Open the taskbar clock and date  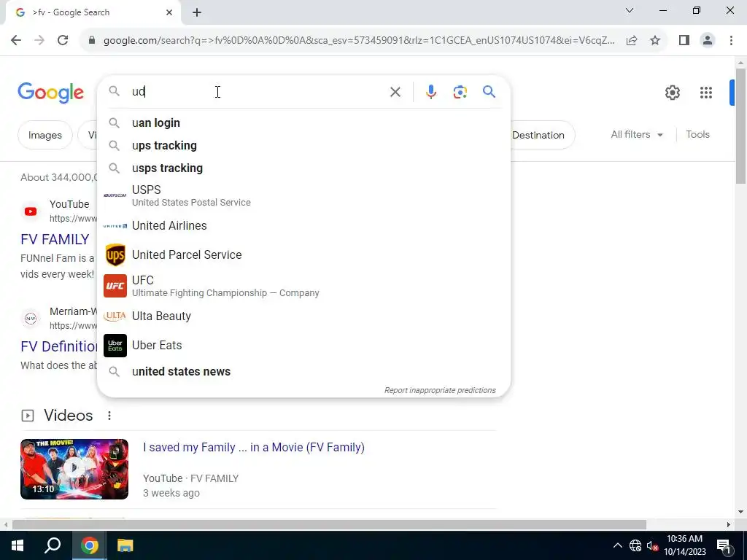tap(684, 545)
